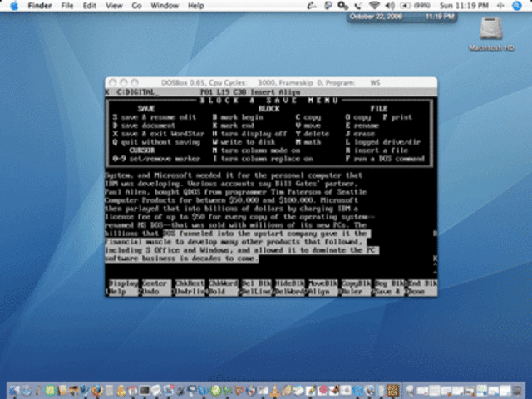532x399 pixels.
Task: Click the End Blk function key label
Action: [x=422, y=283]
